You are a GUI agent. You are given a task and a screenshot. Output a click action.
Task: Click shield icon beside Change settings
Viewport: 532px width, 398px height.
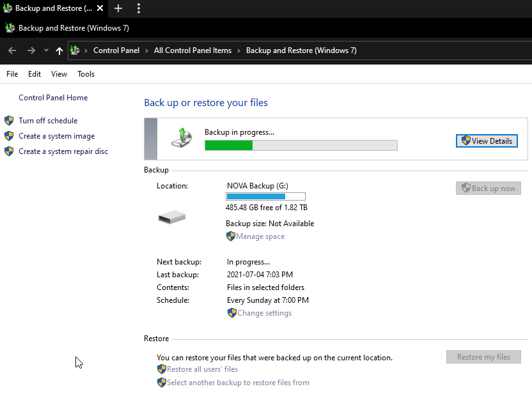pos(232,313)
